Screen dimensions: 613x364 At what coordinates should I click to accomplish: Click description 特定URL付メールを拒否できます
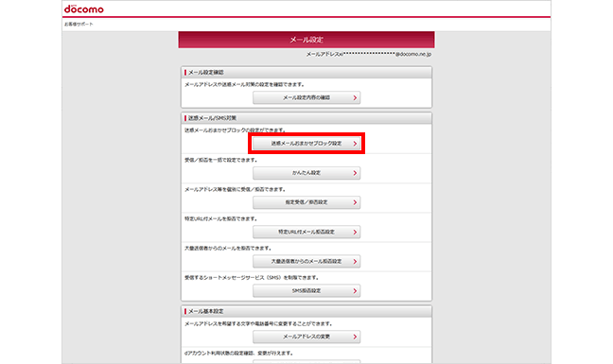click(x=220, y=218)
